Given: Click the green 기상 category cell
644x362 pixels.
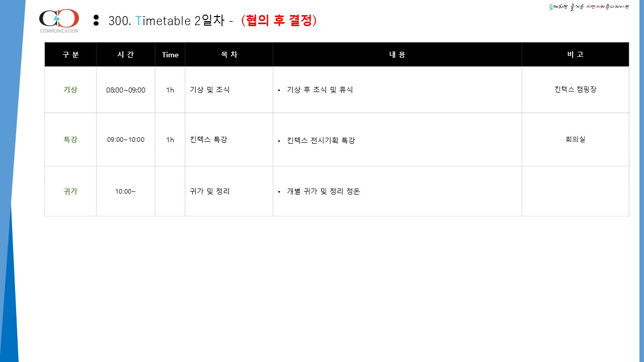Looking at the screenshot, I should [70, 89].
